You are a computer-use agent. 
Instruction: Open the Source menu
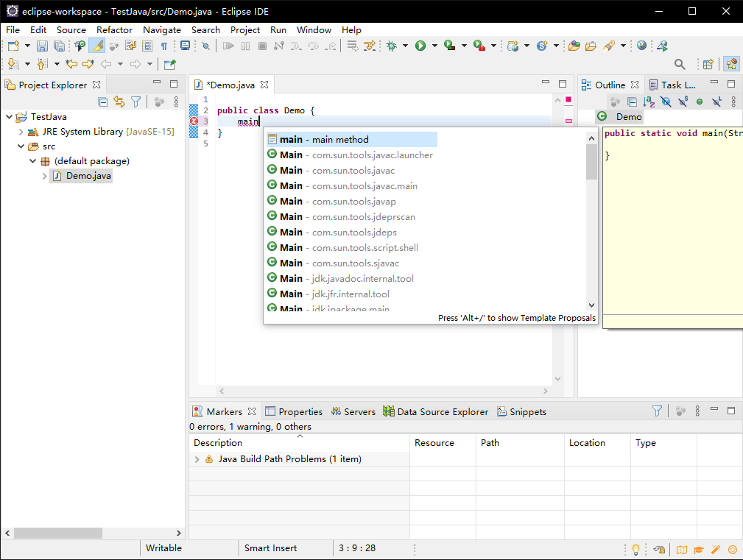(71, 30)
